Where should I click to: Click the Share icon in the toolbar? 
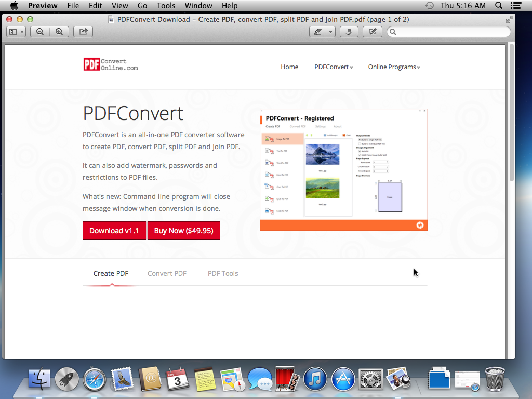(x=83, y=32)
